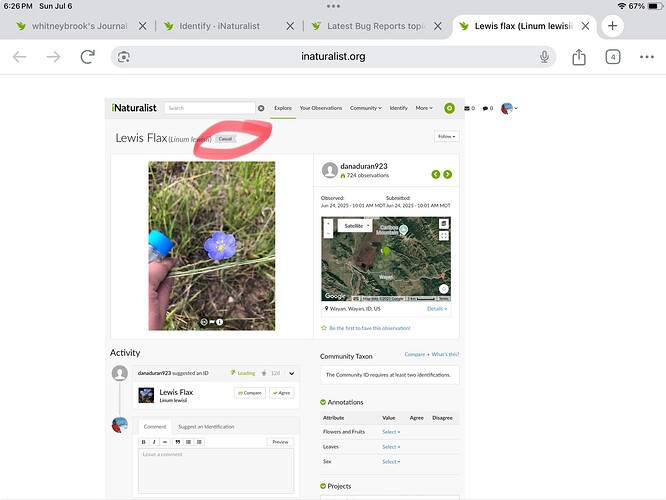Click the photo license copyright icon
Image resolution: width=666 pixels, height=500 pixels.
[204, 322]
